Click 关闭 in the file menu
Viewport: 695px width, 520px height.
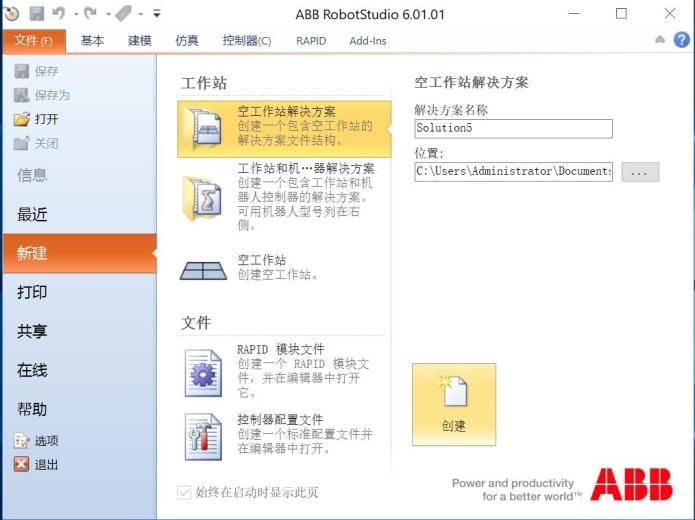click(x=36, y=143)
